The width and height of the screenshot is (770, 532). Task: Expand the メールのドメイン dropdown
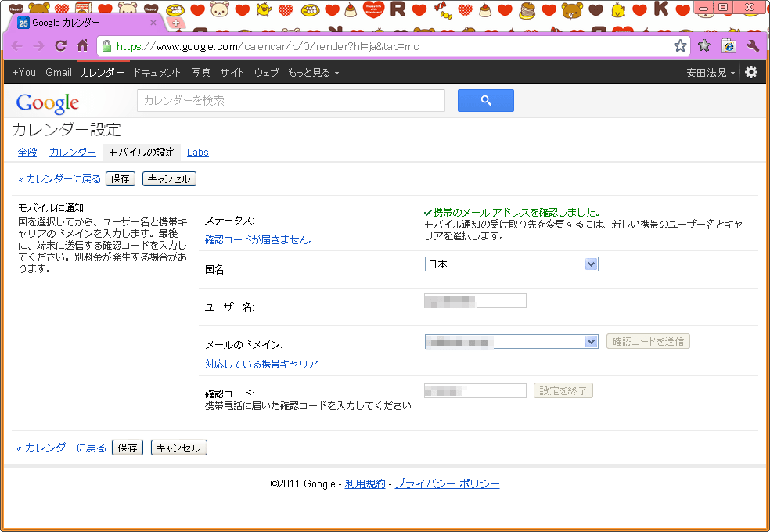tap(511, 341)
